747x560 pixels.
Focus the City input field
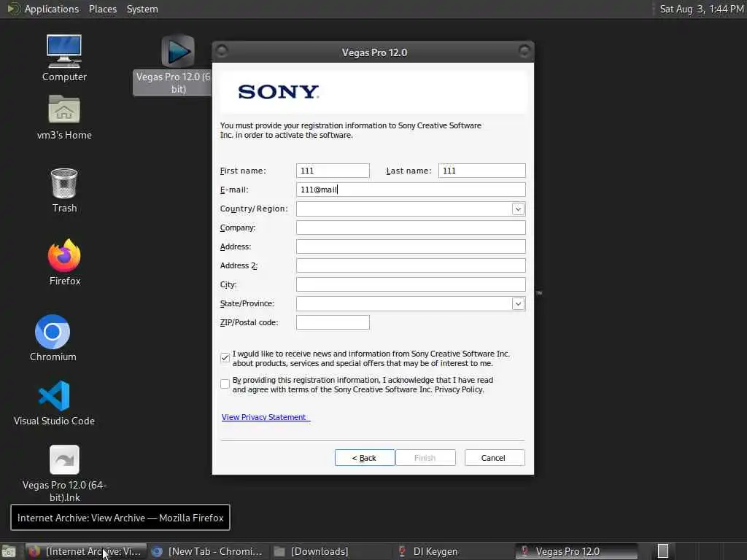411,284
